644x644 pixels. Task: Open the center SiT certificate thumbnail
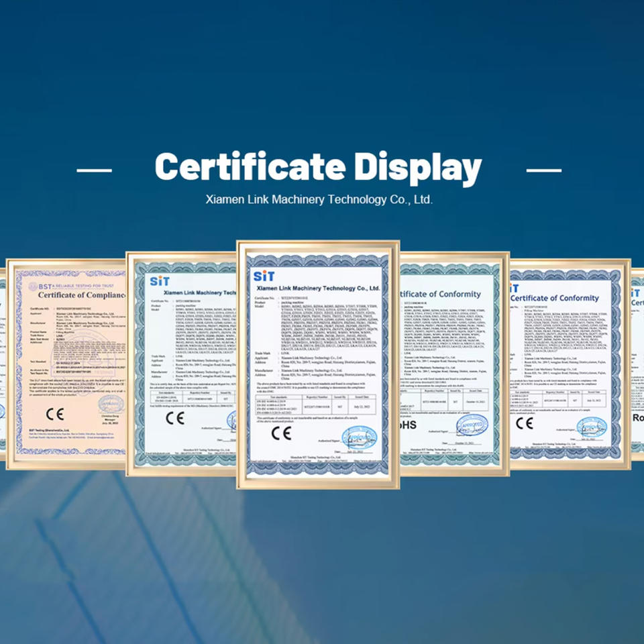[x=318, y=365]
